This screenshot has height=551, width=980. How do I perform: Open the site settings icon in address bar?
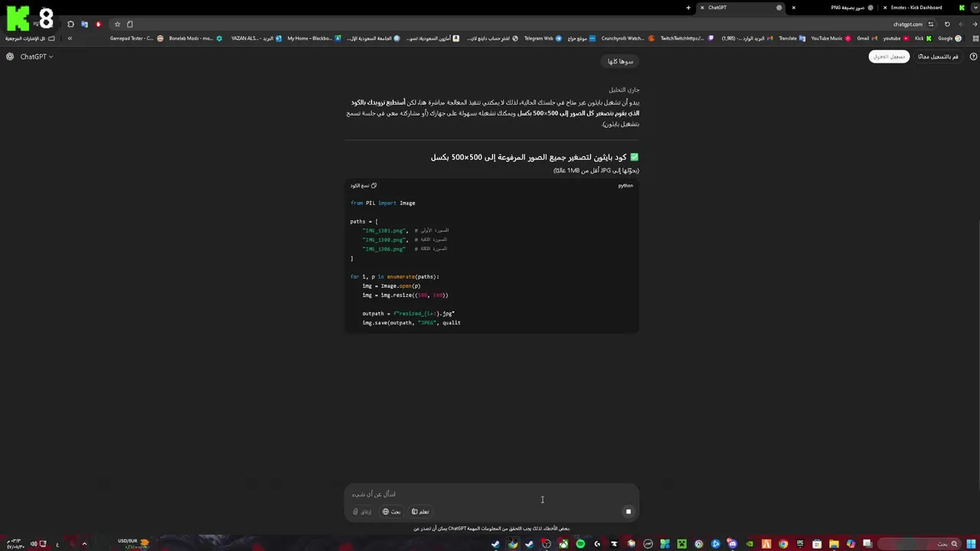pyautogui.click(x=931, y=24)
